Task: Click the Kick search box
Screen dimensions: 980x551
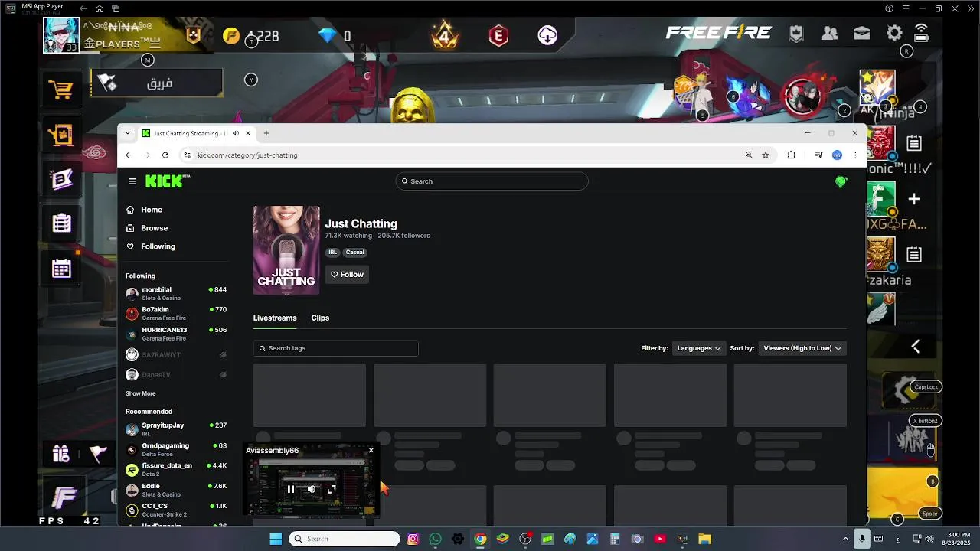Action: (x=492, y=181)
